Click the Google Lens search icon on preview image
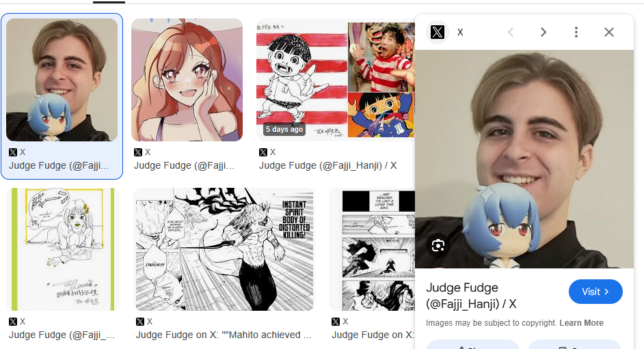 coord(438,246)
